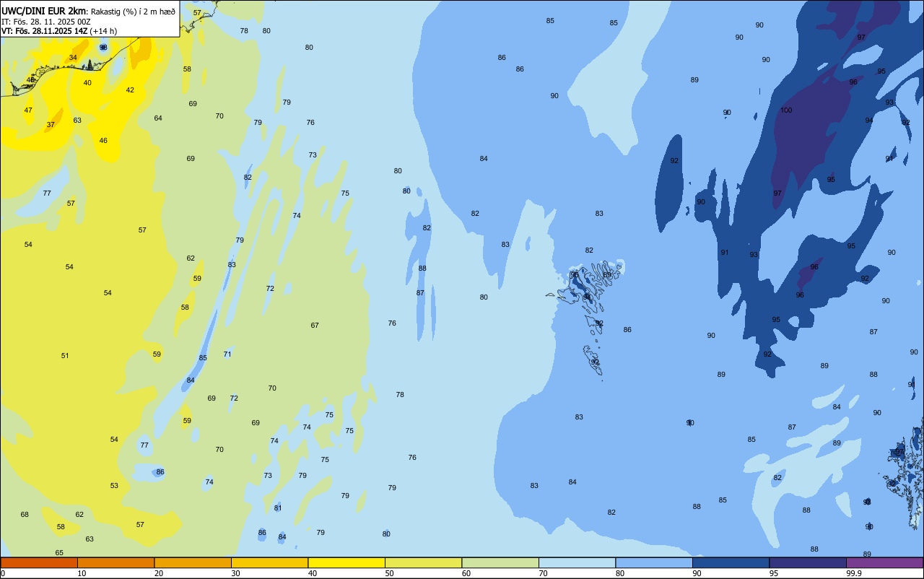Click the humidity value '34' near the coast

point(73,58)
